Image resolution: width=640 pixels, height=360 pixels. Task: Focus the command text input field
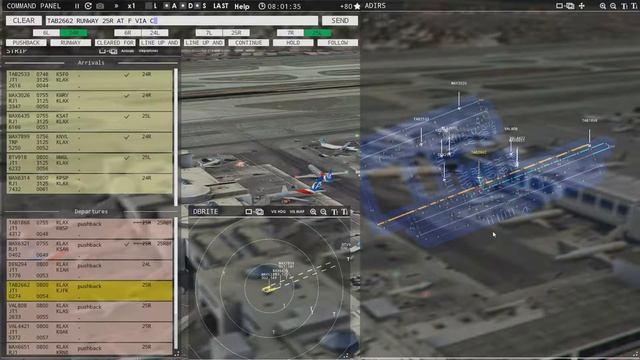[x=182, y=20]
